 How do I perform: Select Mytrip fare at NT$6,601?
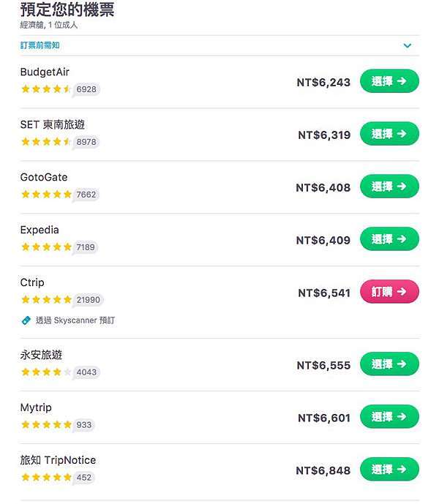(389, 417)
